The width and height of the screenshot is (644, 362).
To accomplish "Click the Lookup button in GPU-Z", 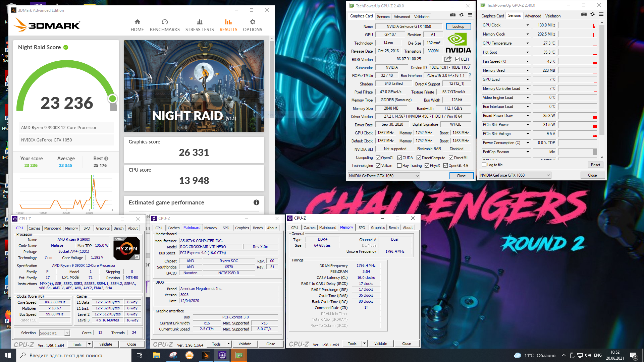I will (x=458, y=26).
